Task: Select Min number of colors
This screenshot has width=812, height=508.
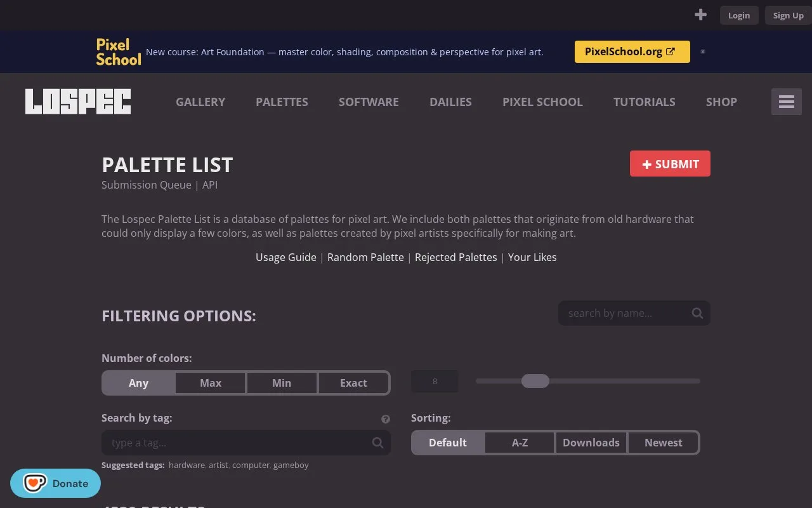Action: 282,383
